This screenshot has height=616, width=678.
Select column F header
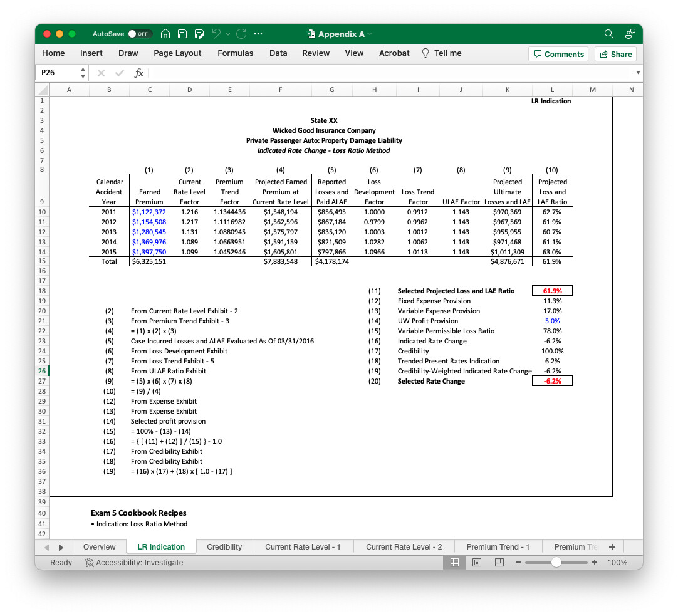[x=281, y=90]
